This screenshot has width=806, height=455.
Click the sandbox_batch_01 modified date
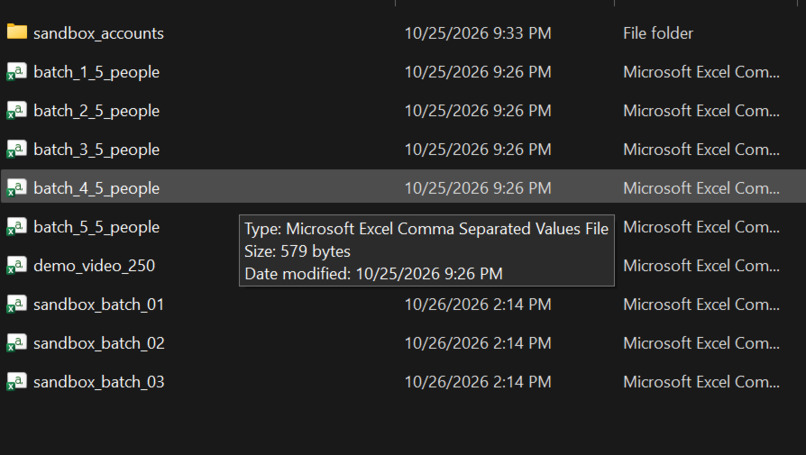(x=478, y=304)
